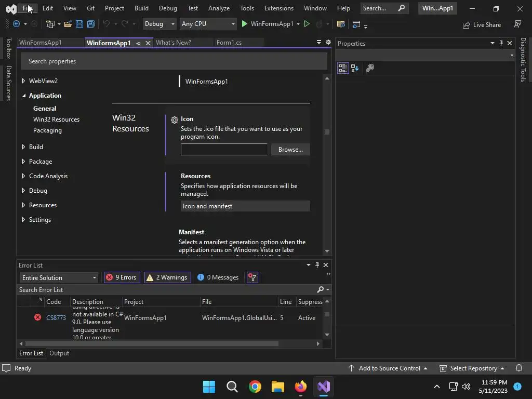Open the Debug configuration dropdown
The height and width of the screenshot is (399, 532).
click(159, 24)
